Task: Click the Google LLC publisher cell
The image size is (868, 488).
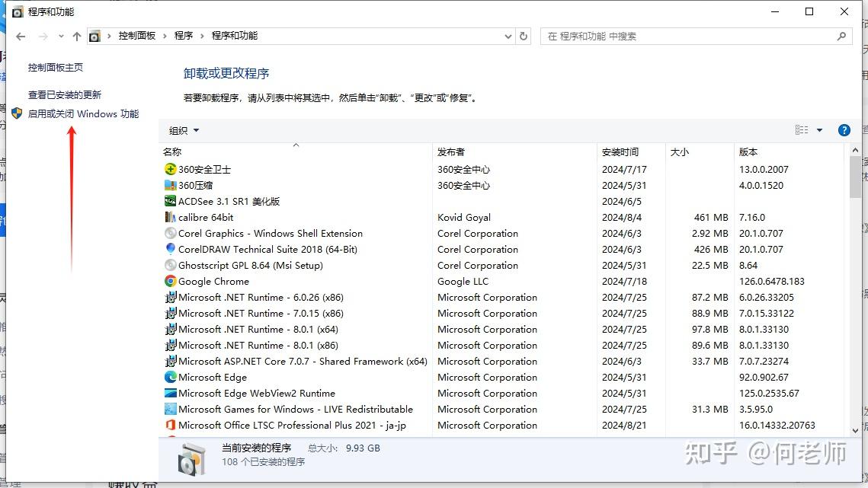Action: (463, 281)
